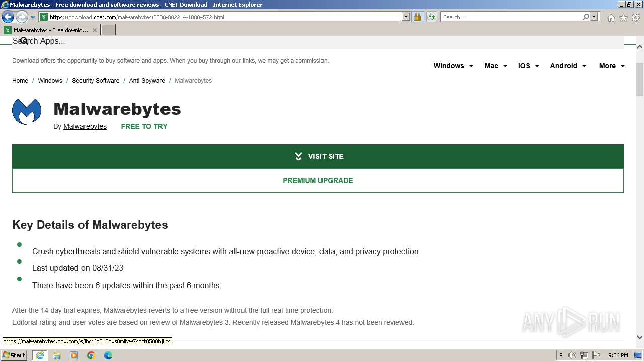Click the Home icon in IE toolbar
This screenshot has height=362, width=644.
click(x=611, y=18)
